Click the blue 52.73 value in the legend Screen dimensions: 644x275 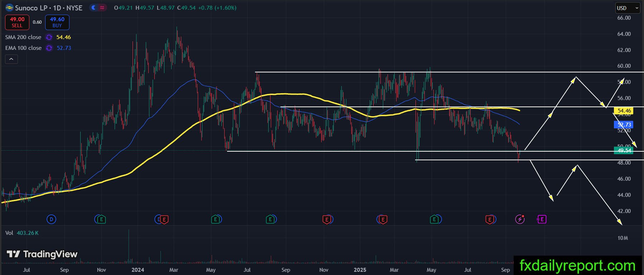click(64, 48)
